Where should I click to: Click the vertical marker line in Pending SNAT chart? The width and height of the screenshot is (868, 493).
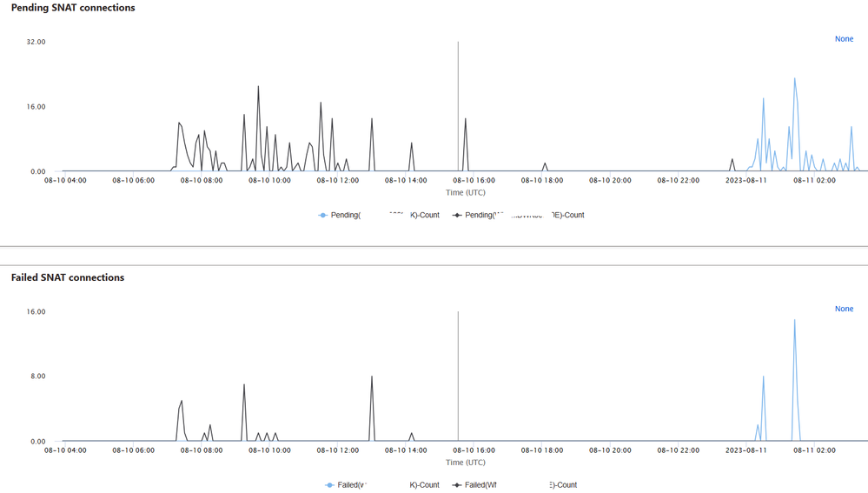click(458, 105)
